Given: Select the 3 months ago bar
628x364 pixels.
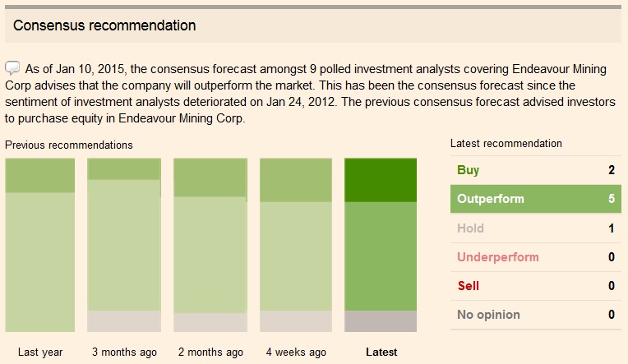Looking at the screenshot, I should (x=123, y=245).
